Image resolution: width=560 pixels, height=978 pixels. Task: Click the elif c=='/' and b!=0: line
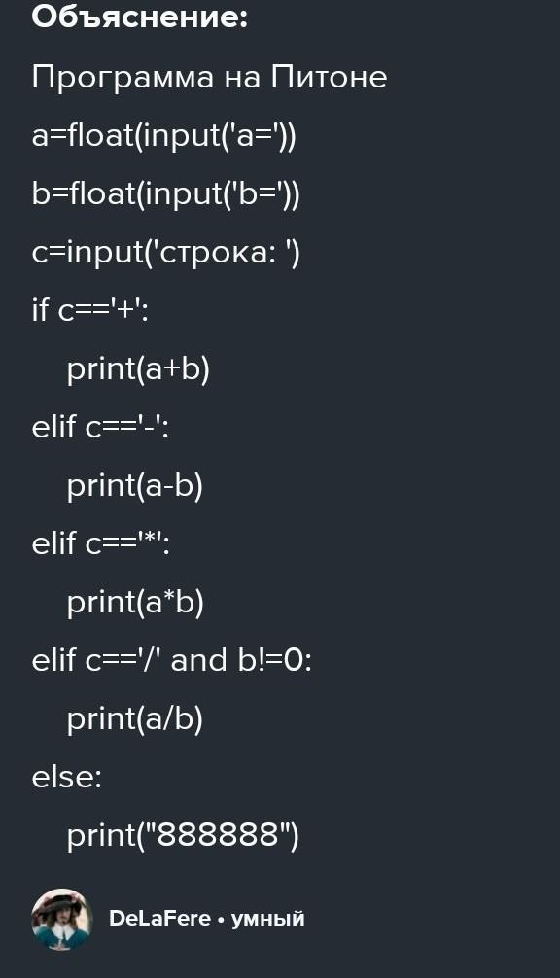click(171, 660)
